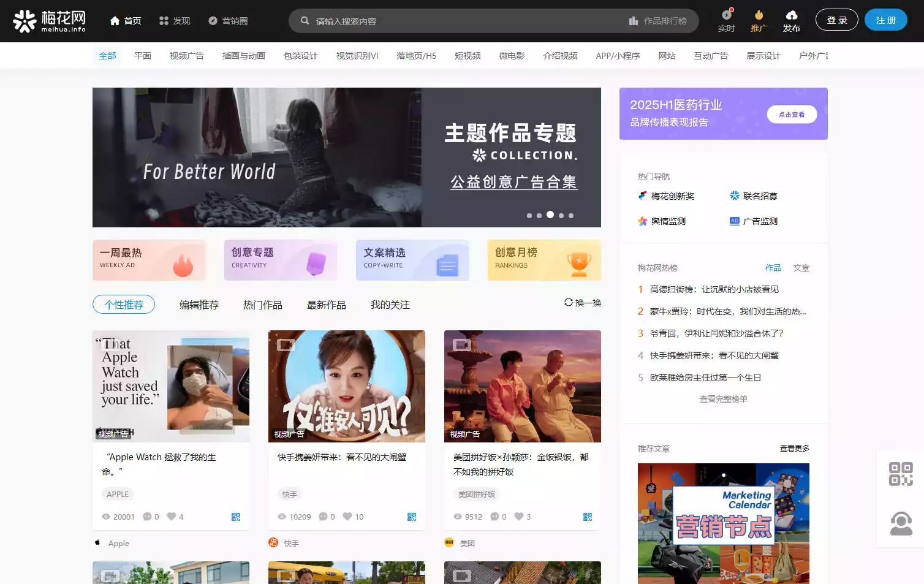Viewport: 924px width, 584px height.
Task: Open 查看更多 recommended articles link
Action: (x=795, y=449)
